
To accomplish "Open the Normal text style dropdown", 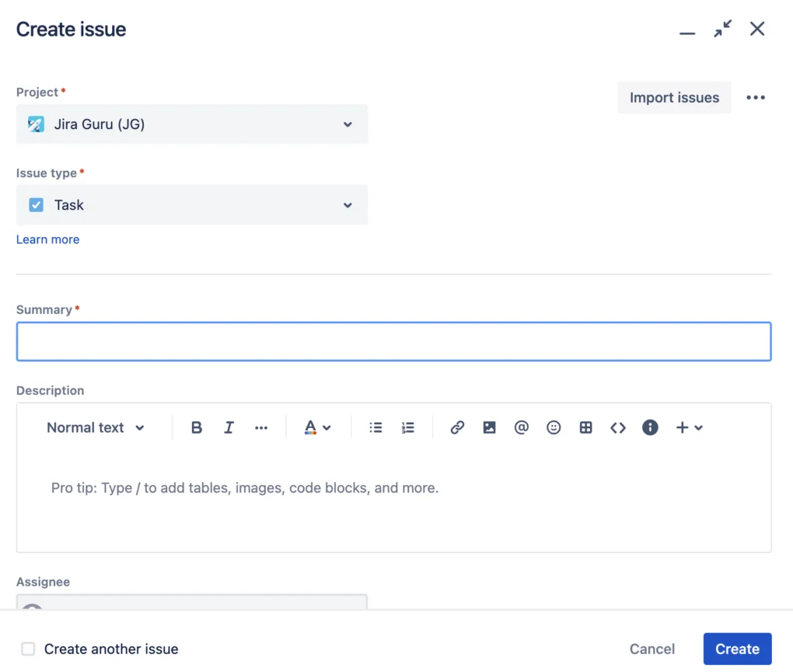I will [x=95, y=427].
